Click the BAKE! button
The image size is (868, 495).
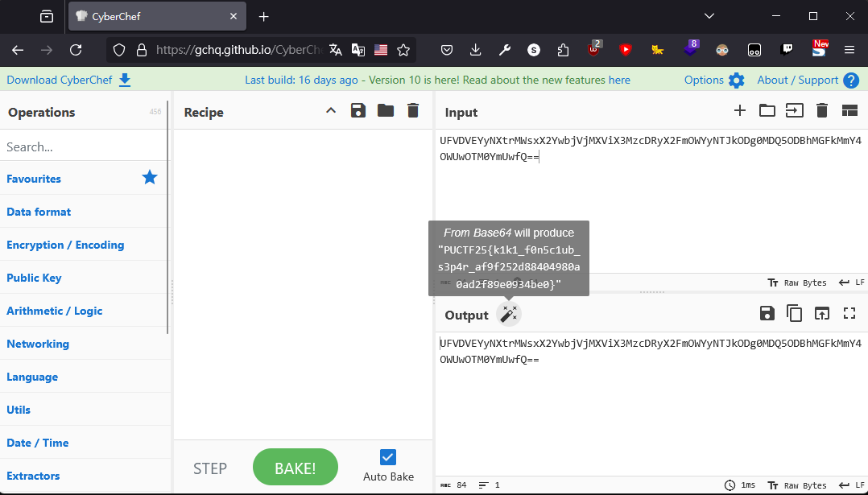(295, 467)
